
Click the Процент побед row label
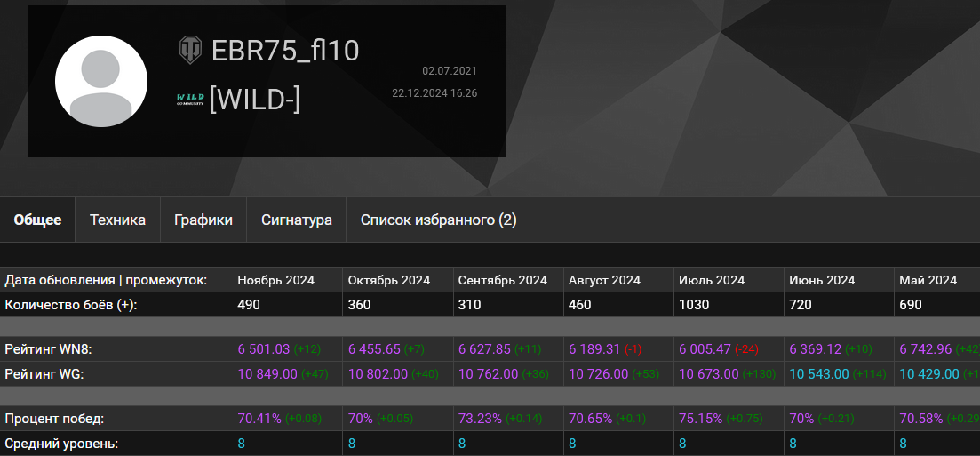(53, 418)
